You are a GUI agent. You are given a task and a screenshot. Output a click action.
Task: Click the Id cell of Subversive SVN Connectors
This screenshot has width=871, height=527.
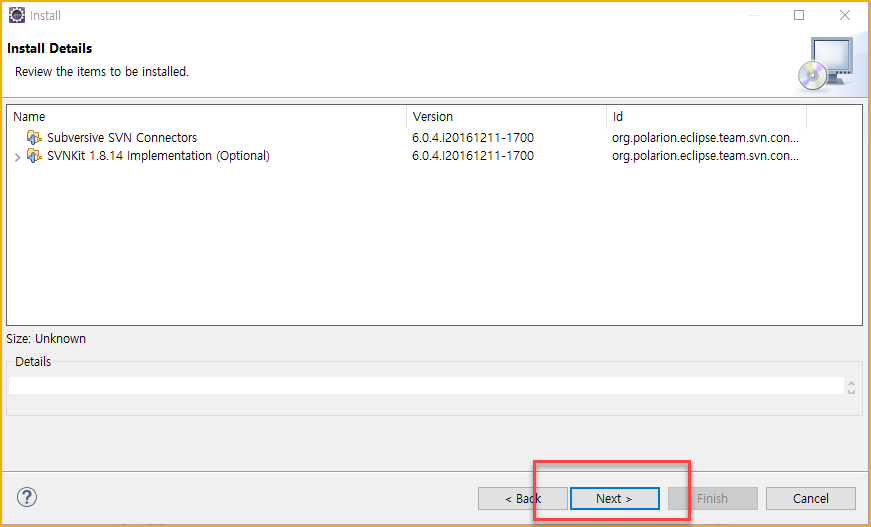[705, 137]
